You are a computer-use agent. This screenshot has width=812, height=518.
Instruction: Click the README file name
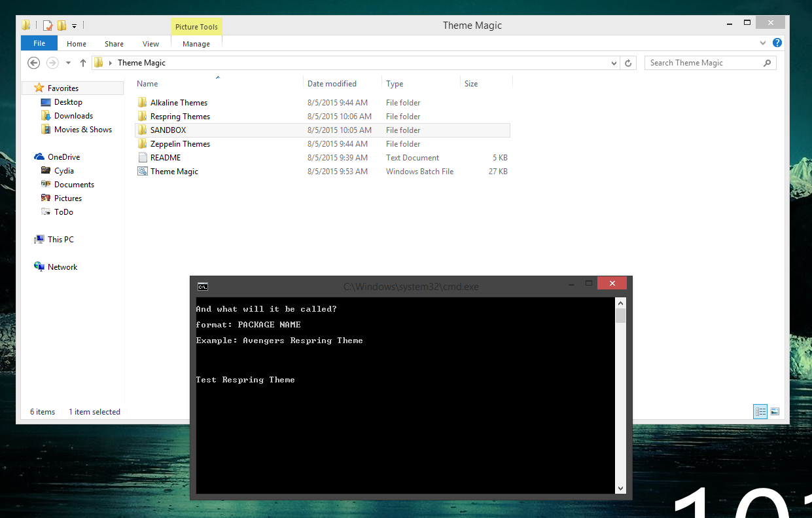pos(166,158)
